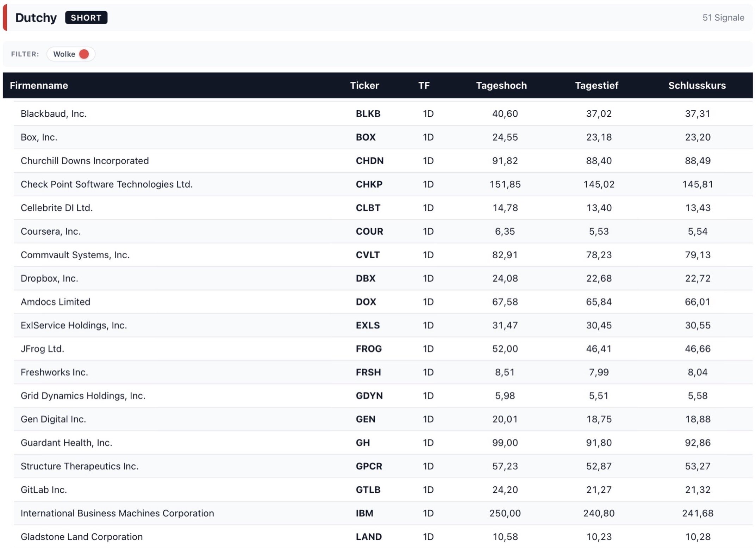Screen dimensions: 756x548
Task: Open the CHKP ticker symbol
Action: (369, 184)
